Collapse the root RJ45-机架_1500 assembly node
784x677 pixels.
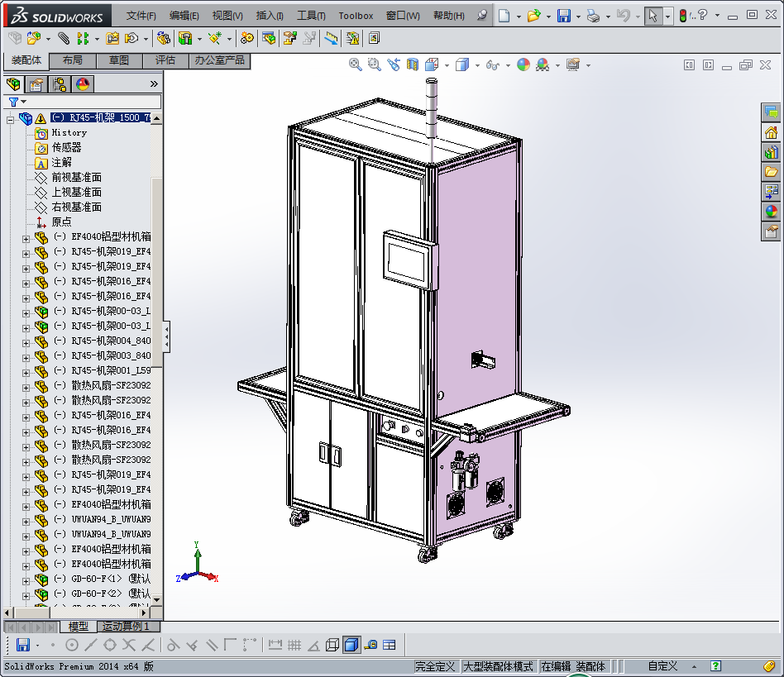pyautogui.click(x=9, y=120)
